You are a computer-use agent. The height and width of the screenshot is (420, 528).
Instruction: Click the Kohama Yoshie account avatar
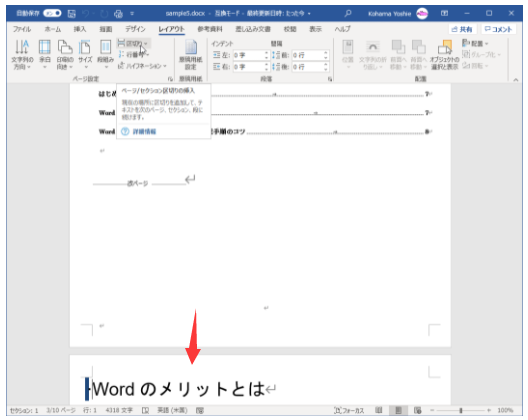point(422,13)
